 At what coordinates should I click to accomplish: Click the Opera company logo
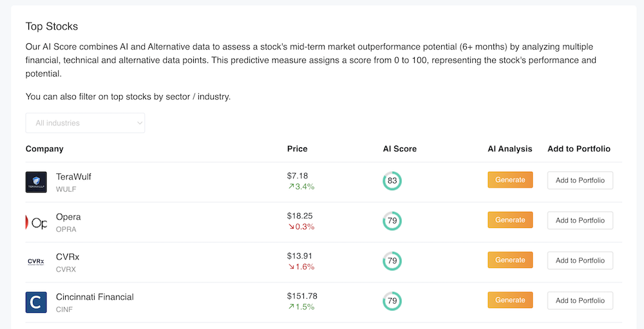click(36, 222)
